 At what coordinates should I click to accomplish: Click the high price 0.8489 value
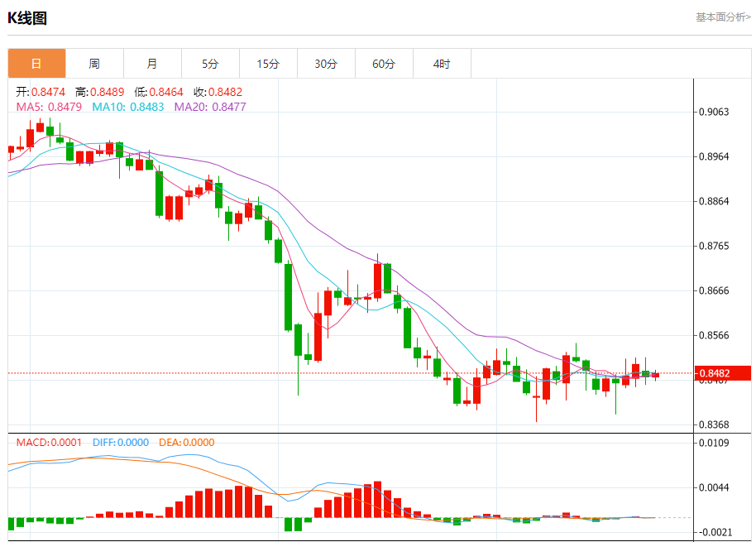107,92
